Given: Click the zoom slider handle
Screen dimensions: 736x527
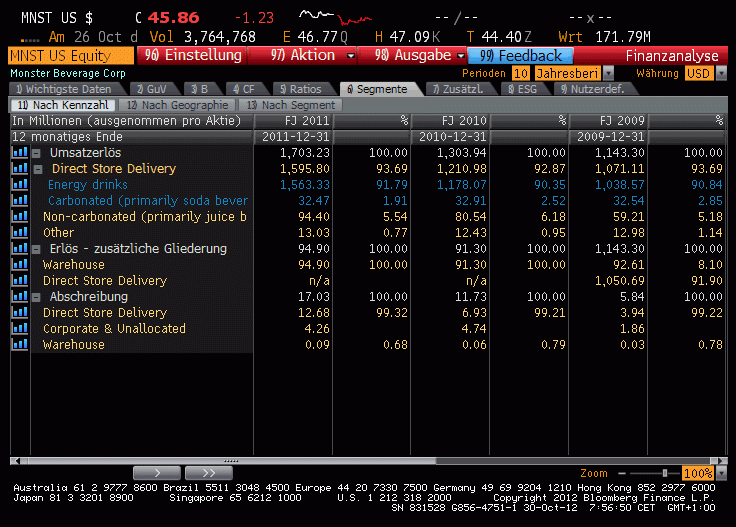Looking at the screenshot, I should tap(665, 473).
